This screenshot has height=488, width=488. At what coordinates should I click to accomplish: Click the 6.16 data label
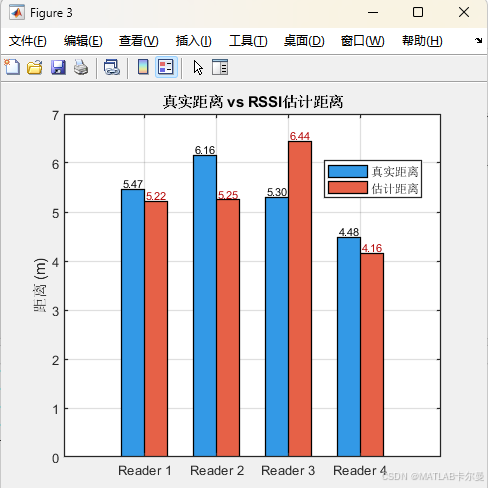pyautogui.click(x=205, y=150)
